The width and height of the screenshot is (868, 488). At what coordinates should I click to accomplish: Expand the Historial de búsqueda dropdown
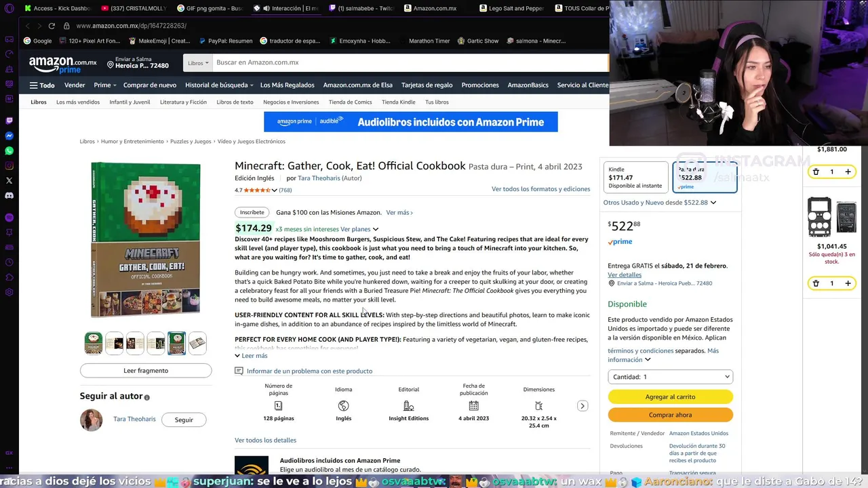coord(219,85)
